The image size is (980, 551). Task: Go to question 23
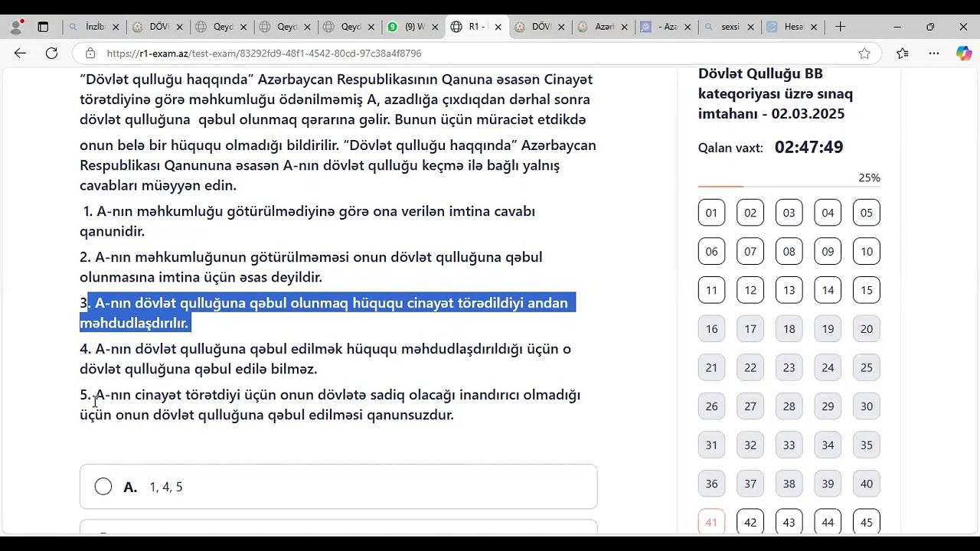tap(789, 367)
